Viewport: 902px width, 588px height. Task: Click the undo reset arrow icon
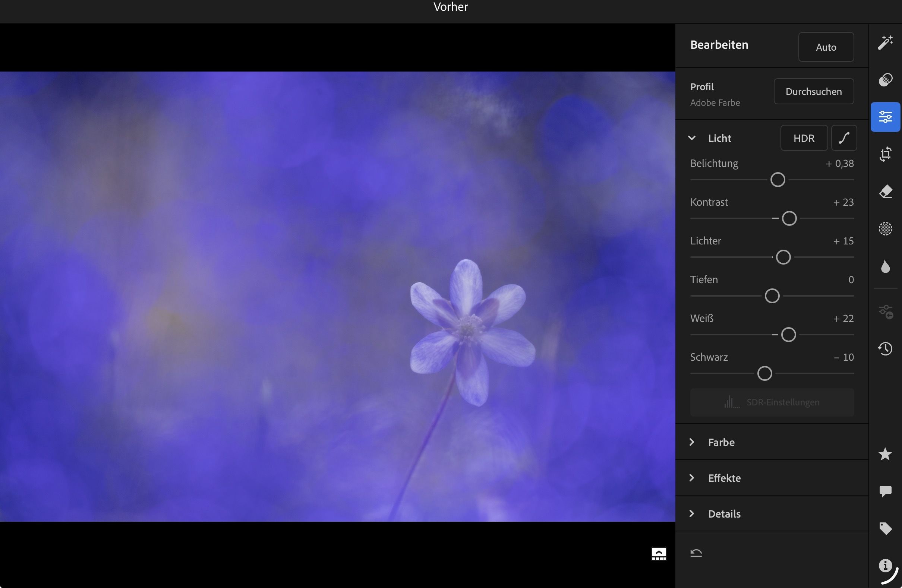coord(696,553)
